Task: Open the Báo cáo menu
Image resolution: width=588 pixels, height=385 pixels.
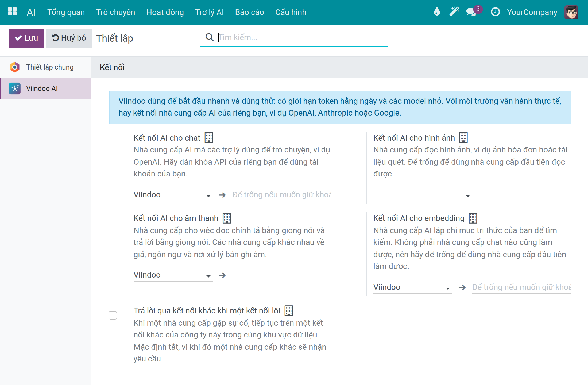Action: 249,12
